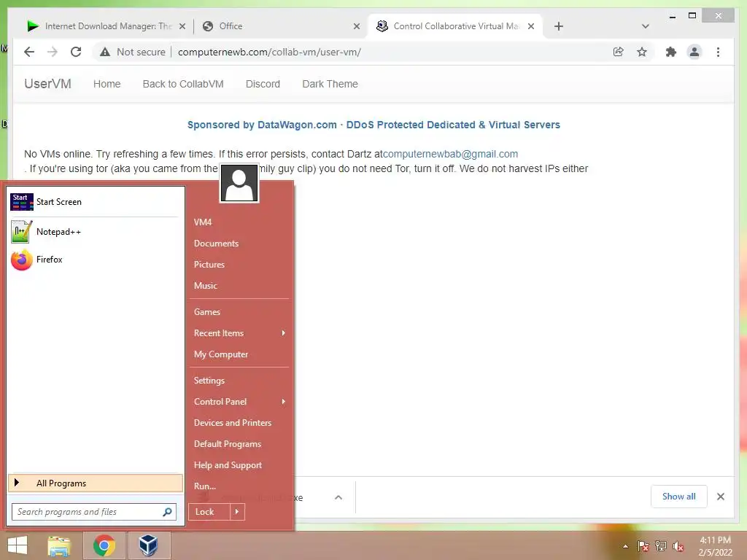Open the tab search chevron
Image resolution: width=747 pixels, height=560 pixels.
click(x=645, y=26)
